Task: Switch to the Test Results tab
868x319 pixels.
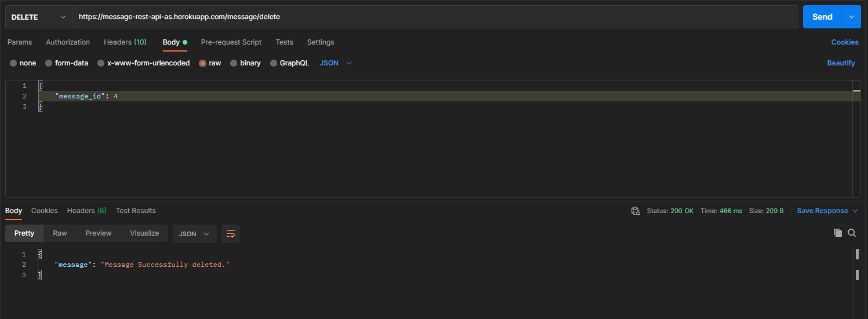Action: [136, 211]
